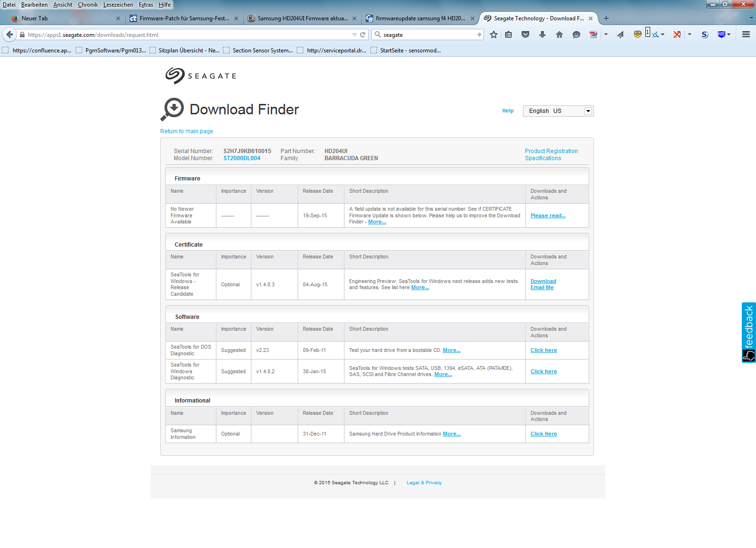The width and height of the screenshot is (756, 548).
Task: Open Product Registration link
Action: (551, 151)
